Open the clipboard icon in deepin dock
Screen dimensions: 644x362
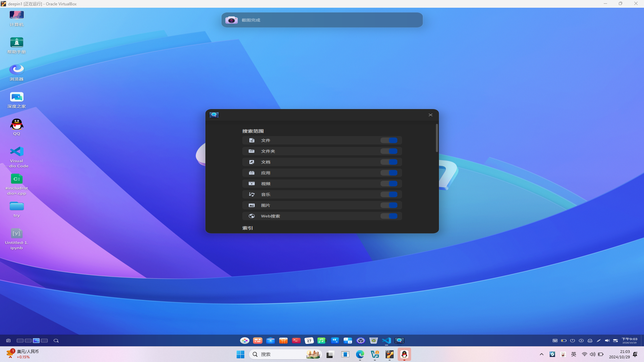8,341
